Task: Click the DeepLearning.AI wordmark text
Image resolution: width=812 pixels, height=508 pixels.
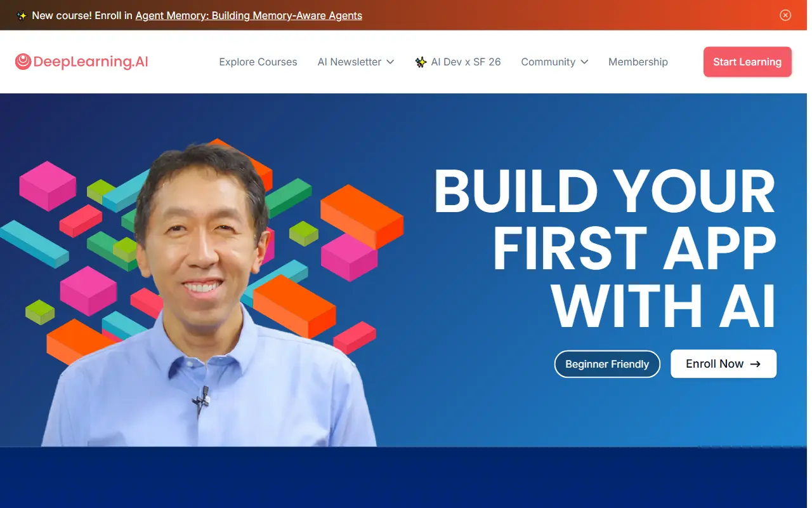Action: tap(90, 62)
